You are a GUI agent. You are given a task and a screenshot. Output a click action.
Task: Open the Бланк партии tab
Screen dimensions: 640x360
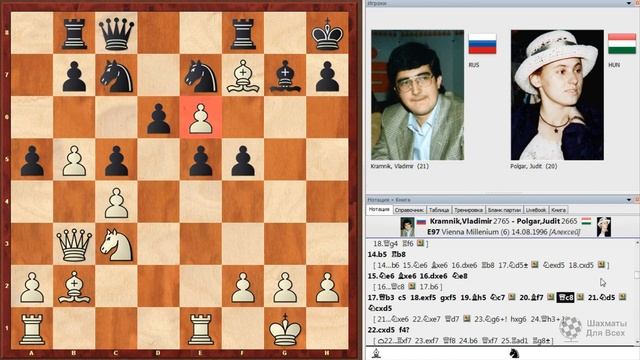[504, 210]
